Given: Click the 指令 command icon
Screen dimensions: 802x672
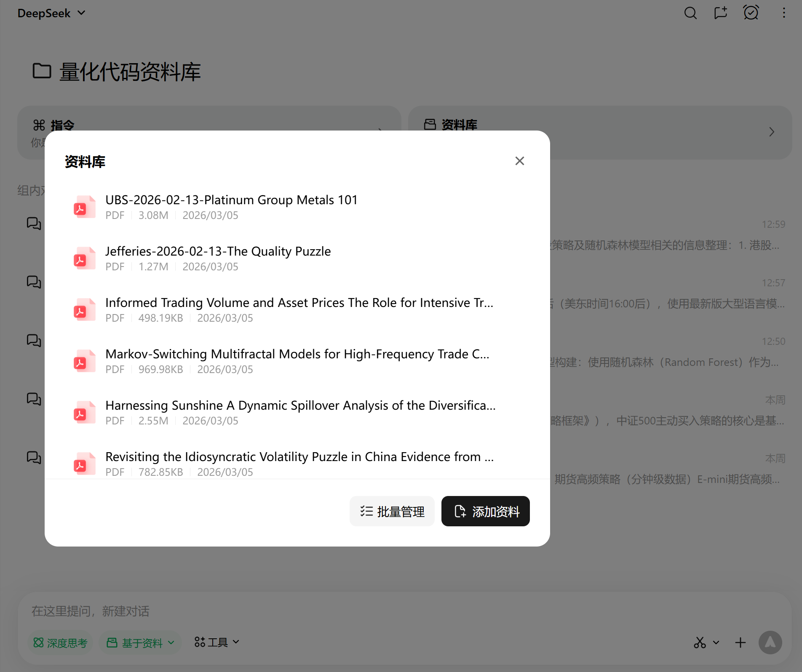Looking at the screenshot, I should 39,125.
